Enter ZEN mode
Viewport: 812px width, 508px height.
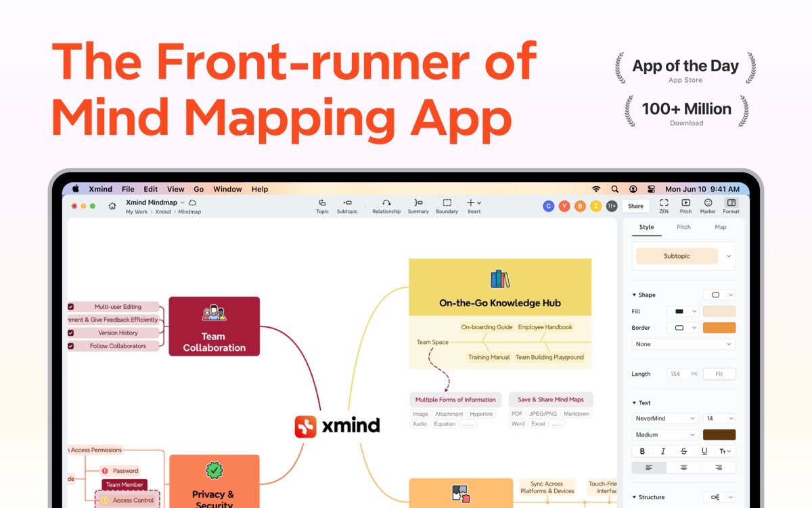pos(664,203)
